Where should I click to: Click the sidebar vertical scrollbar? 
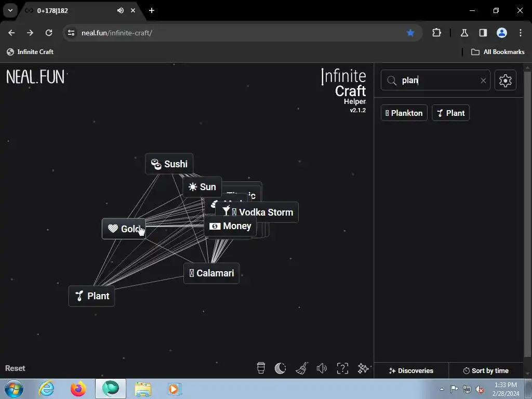(x=527, y=214)
